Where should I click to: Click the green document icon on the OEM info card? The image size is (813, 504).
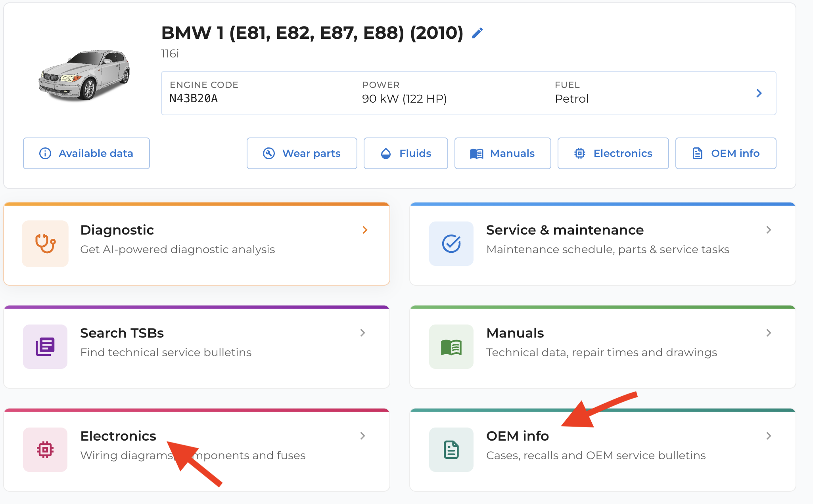click(451, 450)
